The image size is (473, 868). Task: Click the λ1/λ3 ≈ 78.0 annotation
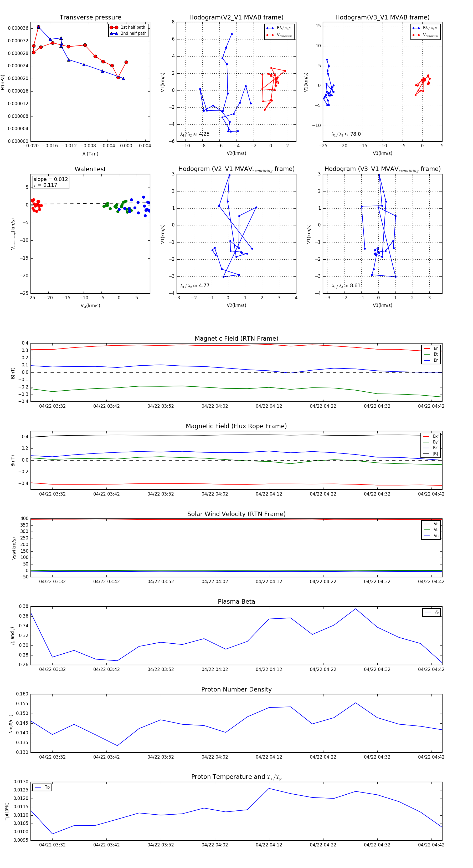pos(346,134)
